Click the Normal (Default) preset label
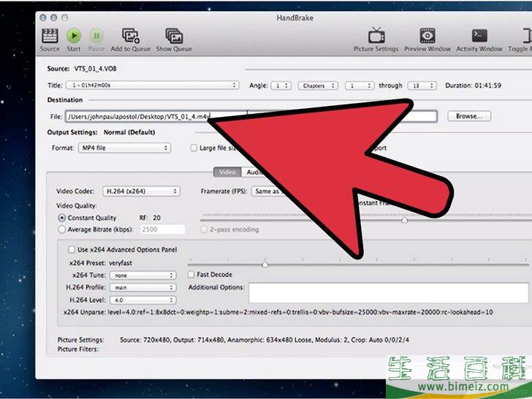532x399 pixels. click(129, 132)
